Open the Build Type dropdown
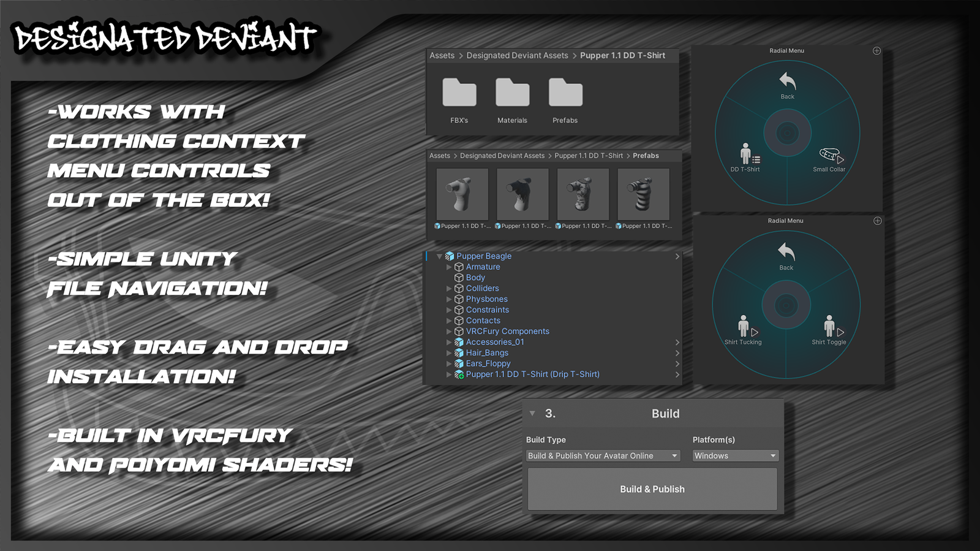 pyautogui.click(x=603, y=456)
